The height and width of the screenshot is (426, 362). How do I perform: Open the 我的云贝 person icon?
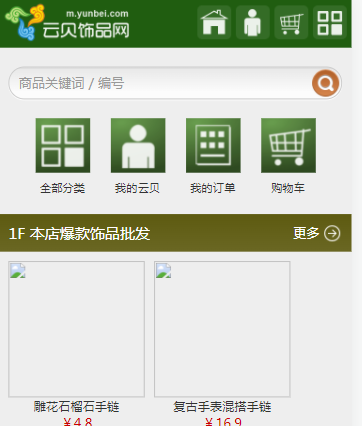click(138, 145)
